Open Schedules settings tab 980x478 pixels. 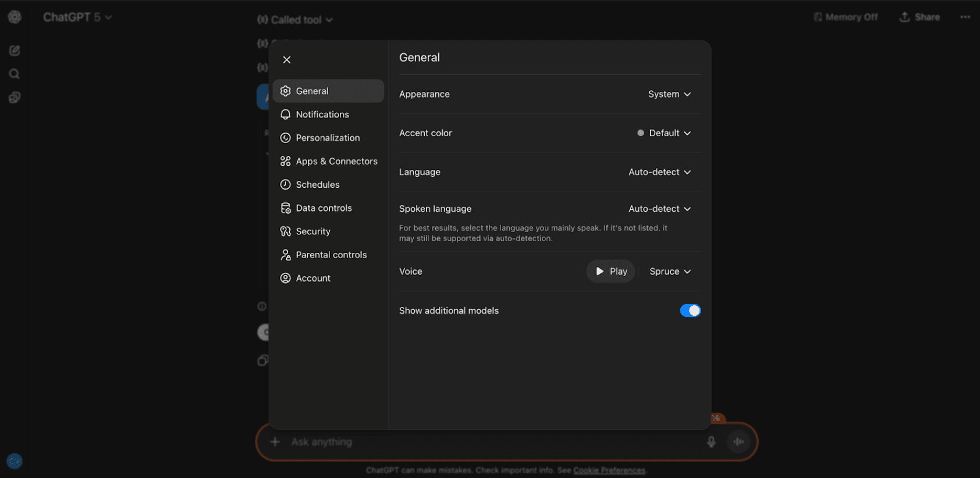coord(328,184)
